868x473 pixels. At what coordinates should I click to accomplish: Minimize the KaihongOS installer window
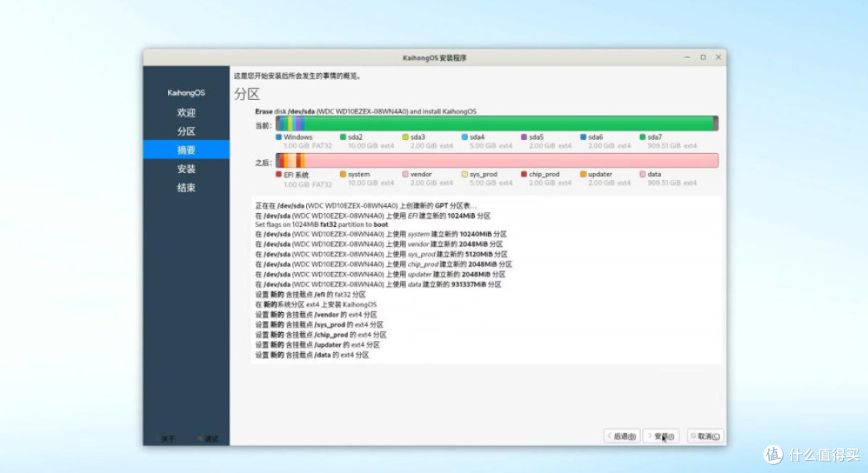point(687,57)
